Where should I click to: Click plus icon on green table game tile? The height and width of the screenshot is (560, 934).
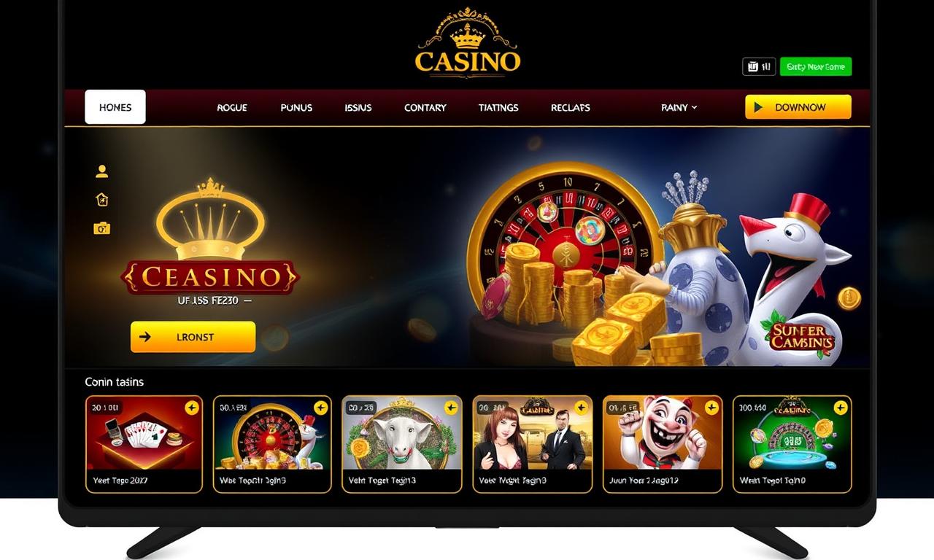pos(841,408)
